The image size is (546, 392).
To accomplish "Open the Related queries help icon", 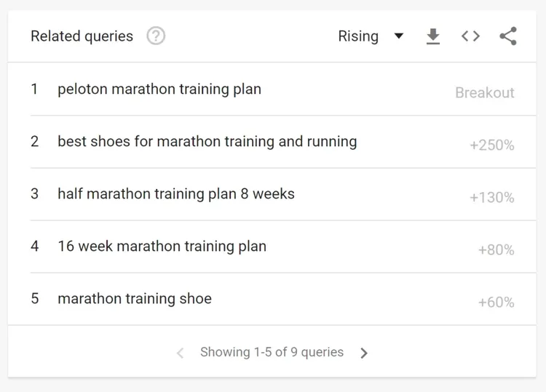I will (x=156, y=36).
